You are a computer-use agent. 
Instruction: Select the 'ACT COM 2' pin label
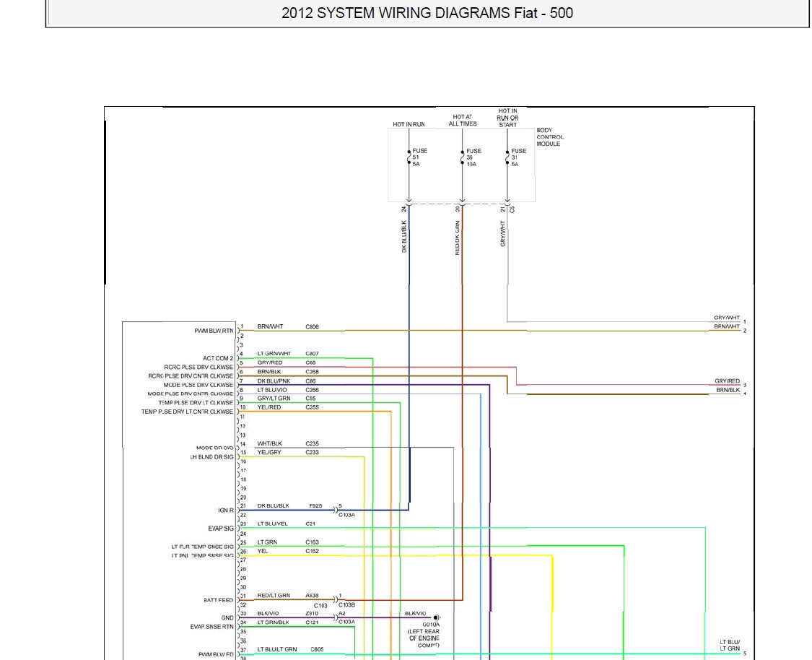[218, 358]
